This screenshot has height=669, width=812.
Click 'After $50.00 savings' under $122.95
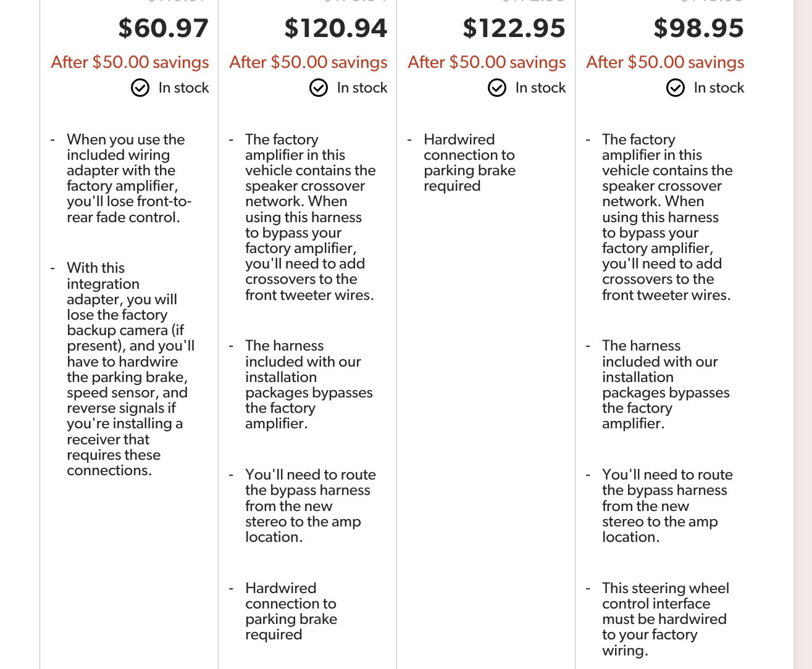[x=487, y=62]
